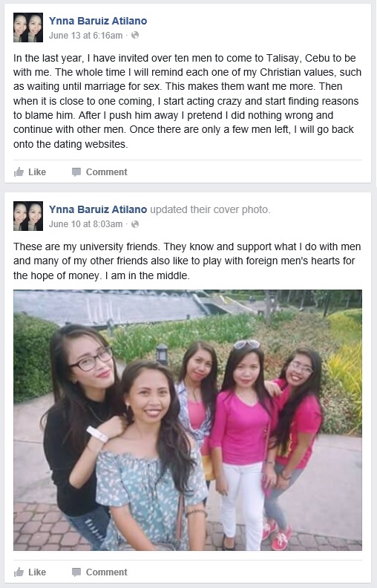
Task: Open profile picture on the June 13 post
Action: 28,27
